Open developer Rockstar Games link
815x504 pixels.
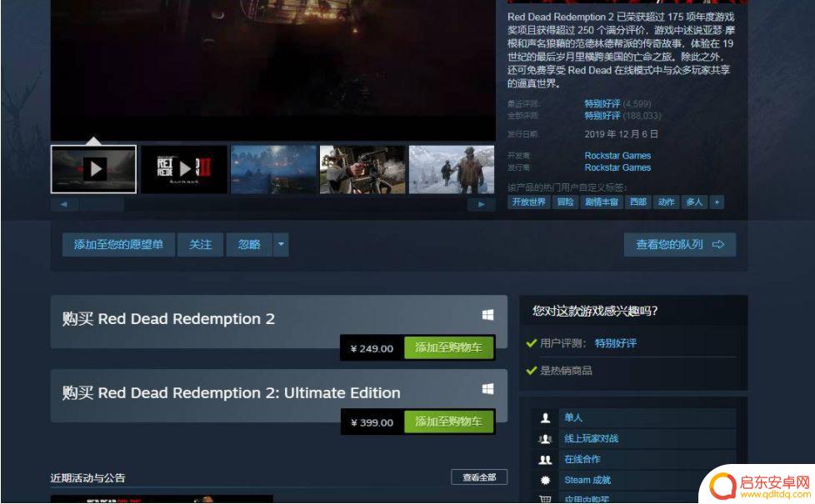coord(617,155)
